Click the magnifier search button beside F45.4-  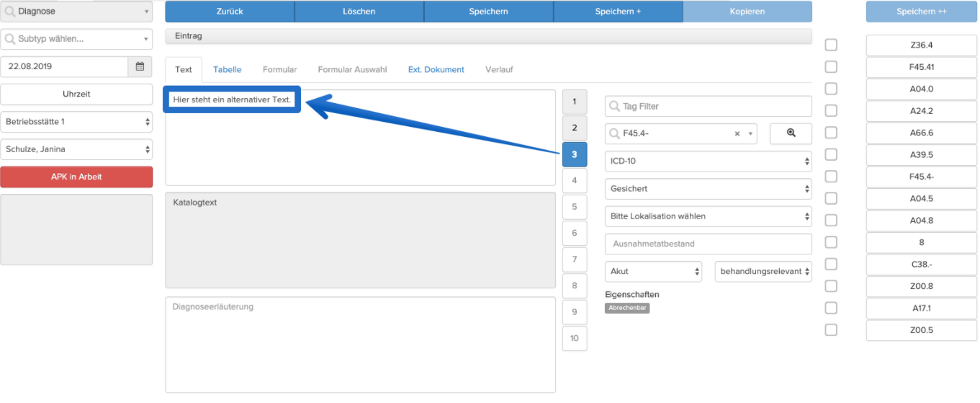click(791, 133)
